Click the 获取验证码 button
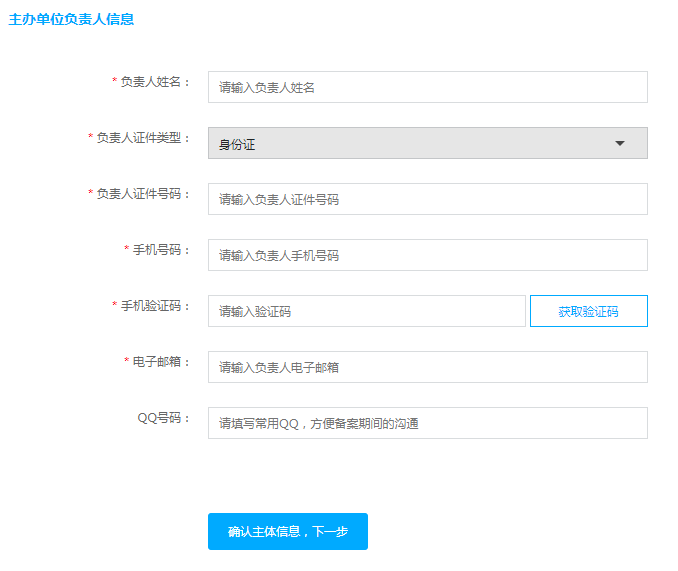Viewport: 678px width, 571px height. pyautogui.click(x=588, y=311)
